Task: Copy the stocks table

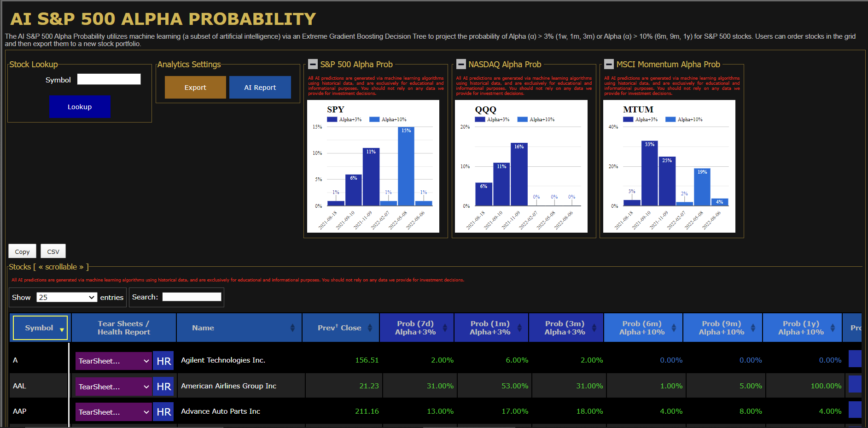Action: pos(22,252)
